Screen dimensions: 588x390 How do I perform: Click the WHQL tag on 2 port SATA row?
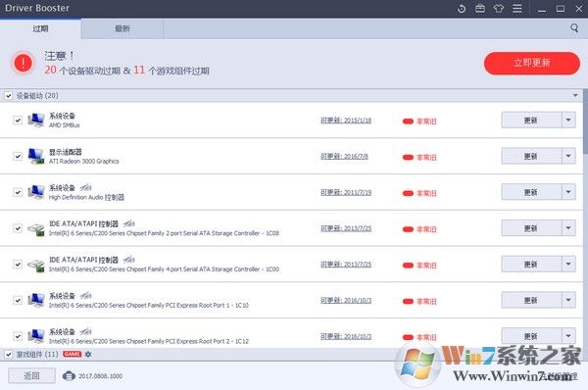point(128,223)
